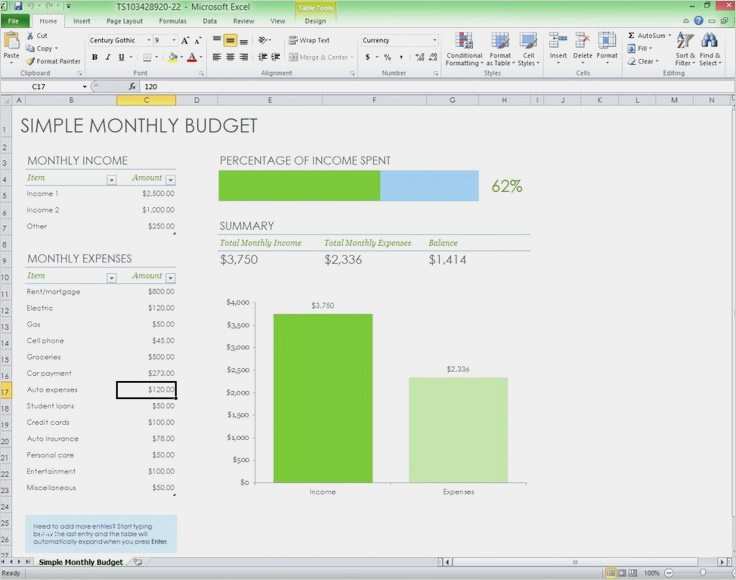Open the Format as Table gallery
Screen dimensions: 736x580
tap(500, 49)
